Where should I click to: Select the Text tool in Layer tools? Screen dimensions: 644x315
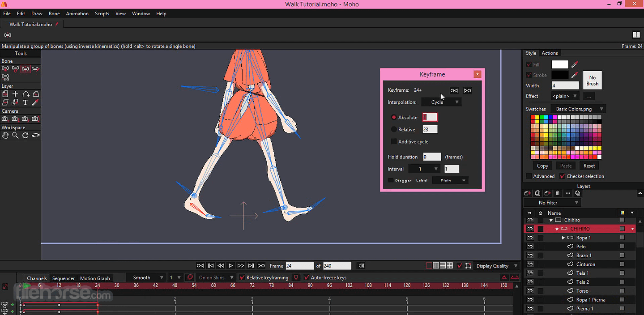[26, 102]
